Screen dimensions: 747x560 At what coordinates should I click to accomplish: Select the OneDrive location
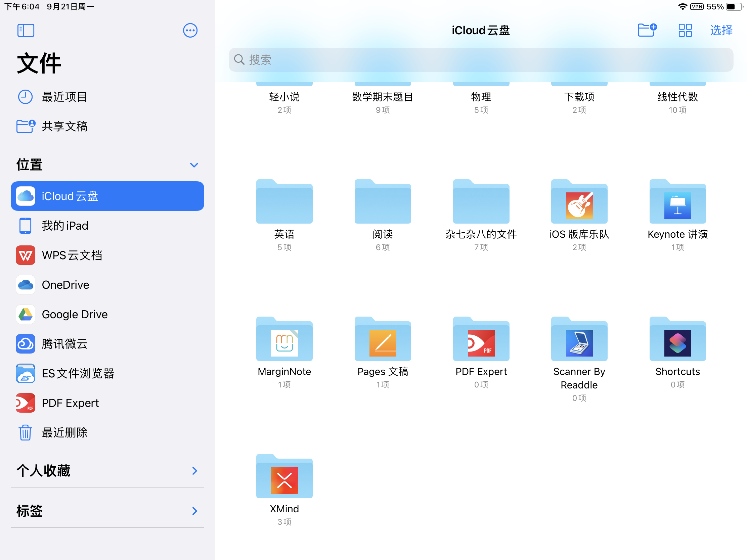pos(65,285)
